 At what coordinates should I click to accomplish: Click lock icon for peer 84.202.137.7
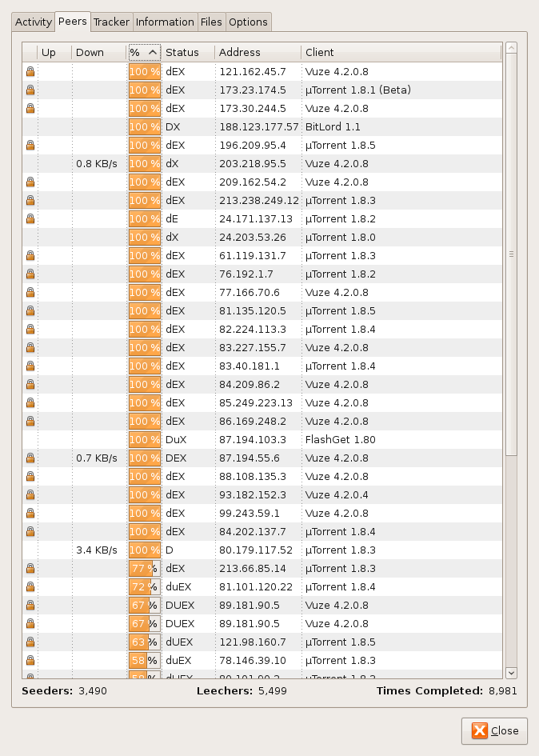[30, 532]
